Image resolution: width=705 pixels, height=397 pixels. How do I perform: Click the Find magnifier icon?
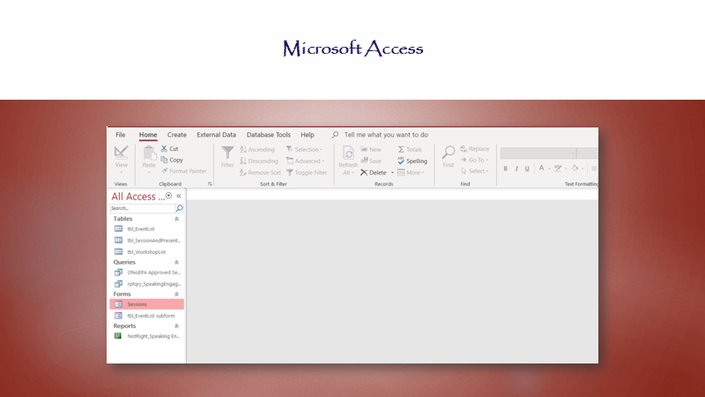448,152
